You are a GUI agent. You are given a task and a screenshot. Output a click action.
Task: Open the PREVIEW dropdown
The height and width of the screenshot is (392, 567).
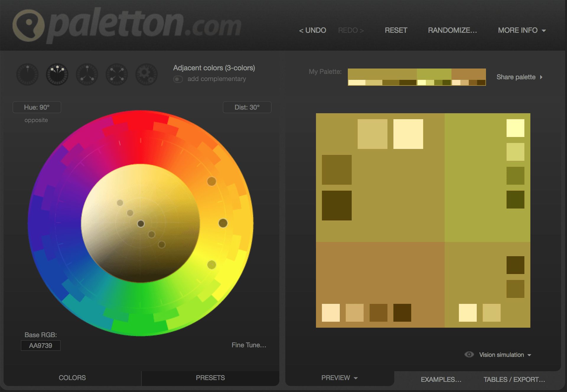339,378
